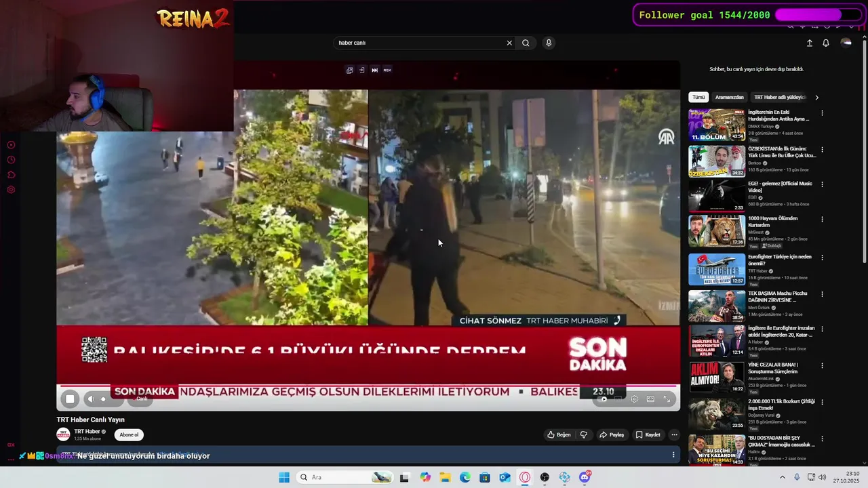Open Opera GX from taskbar
Screen dimensions: 868x488
pyautogui.click(x=525, y=477)
